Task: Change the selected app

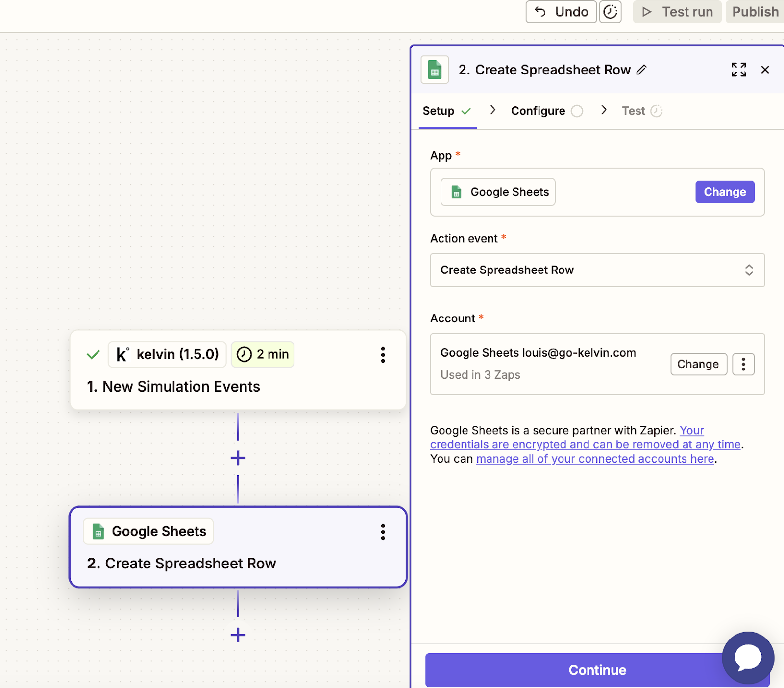Action: pyautogui.click(x=725, y=192)
